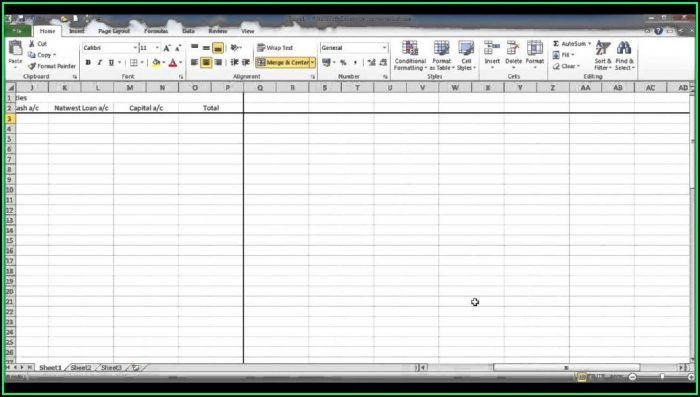Image resolution: width=700 pixels, height=397 pixels.
Task: Open Number group dialog launcher
Action: pyautogui.click(x=385, y=77)
